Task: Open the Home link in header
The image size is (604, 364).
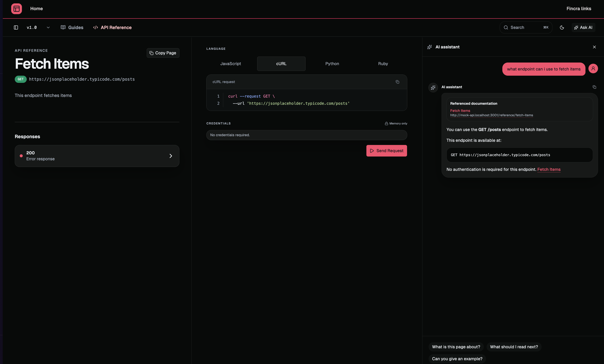Action: [36, 9]
